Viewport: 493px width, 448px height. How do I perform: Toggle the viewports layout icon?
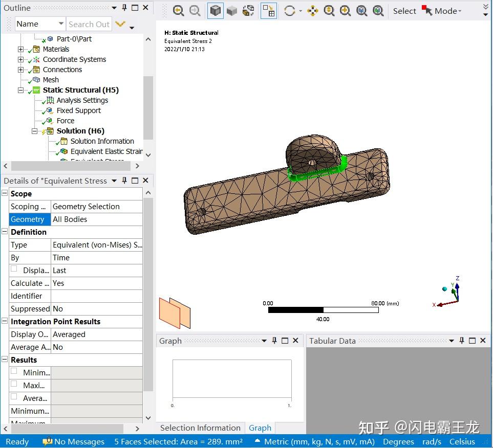(x=269, y=11)
